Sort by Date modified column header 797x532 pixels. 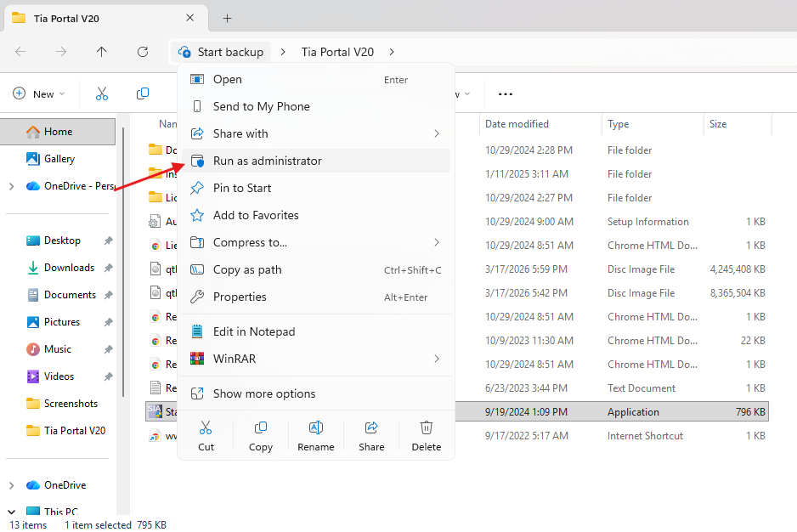(x=517, y=124)
